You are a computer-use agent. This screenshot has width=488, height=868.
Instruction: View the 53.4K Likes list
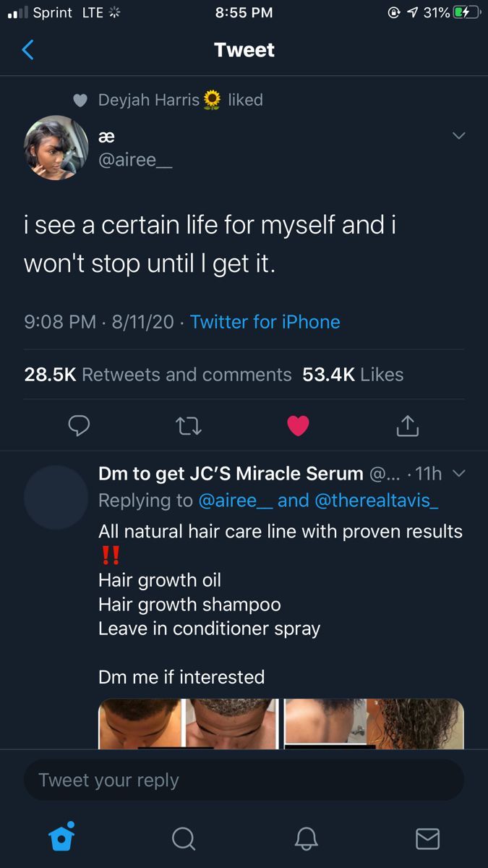(353, 375)
